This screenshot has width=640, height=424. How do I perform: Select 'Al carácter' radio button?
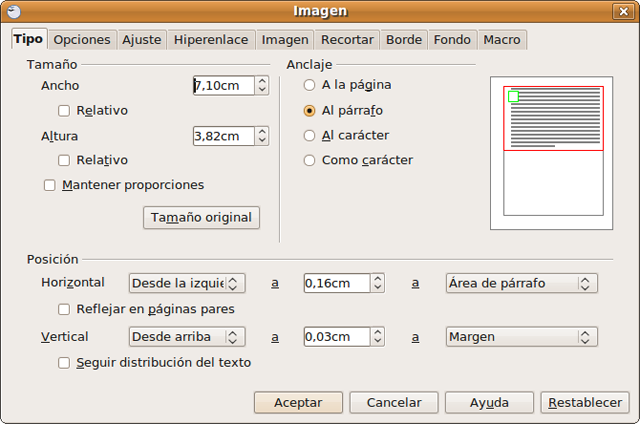coord(310,135)
